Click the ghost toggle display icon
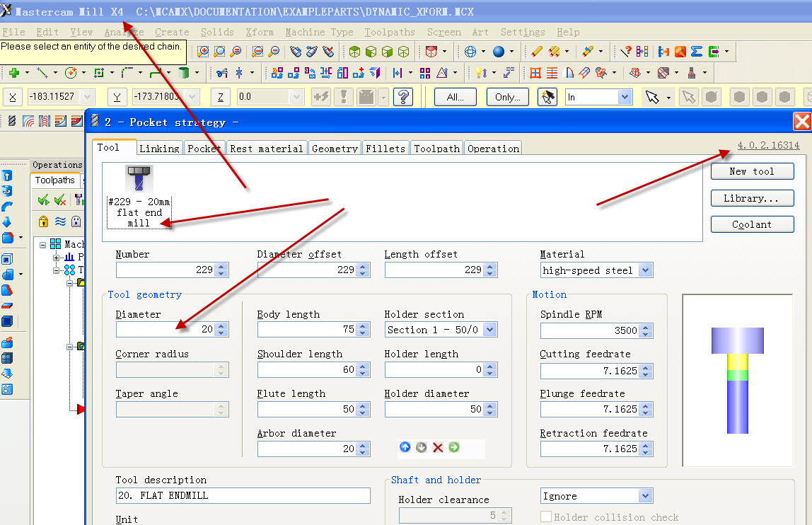This screenshot has height=525, width=812. click(x=76, y=222)
